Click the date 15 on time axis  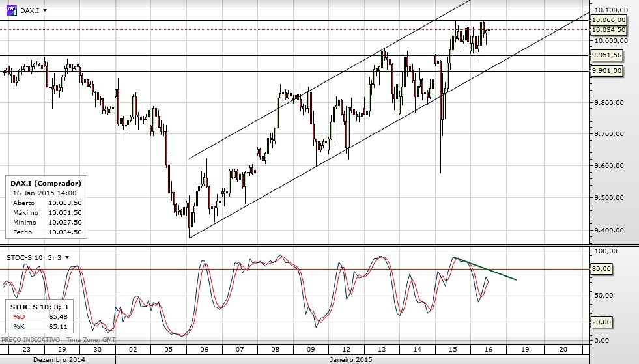[453, 349]
